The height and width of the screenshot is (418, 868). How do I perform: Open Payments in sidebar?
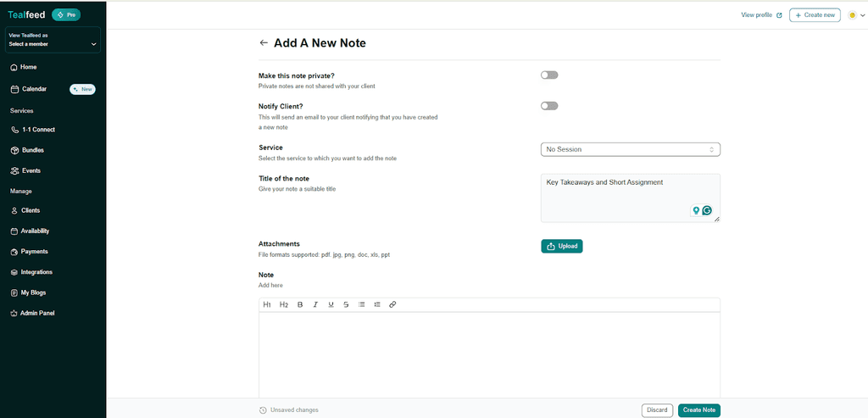point(30,251)
